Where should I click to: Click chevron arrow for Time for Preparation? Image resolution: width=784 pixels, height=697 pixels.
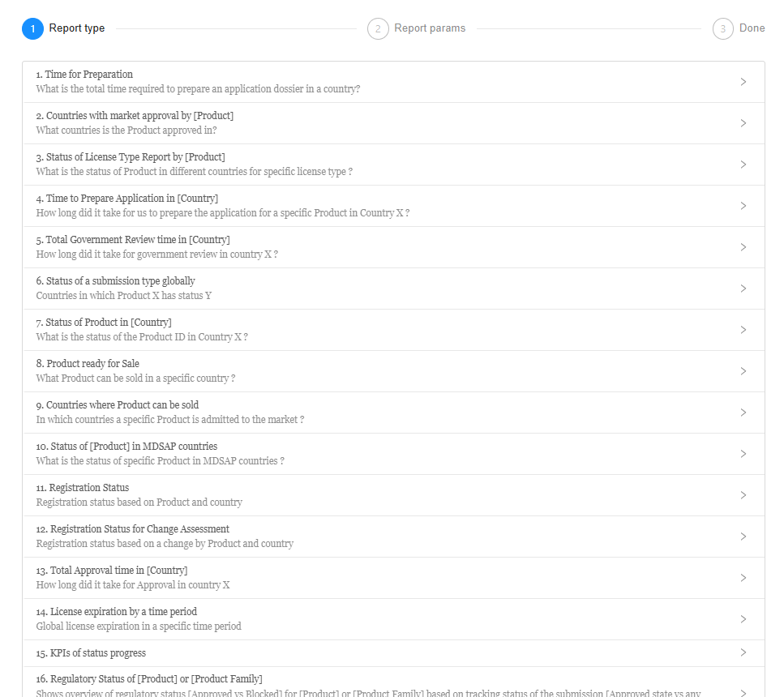(743, 82)
